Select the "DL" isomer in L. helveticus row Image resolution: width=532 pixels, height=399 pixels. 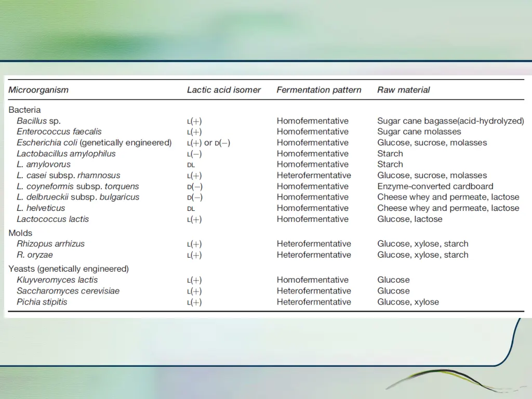[191, 209]
